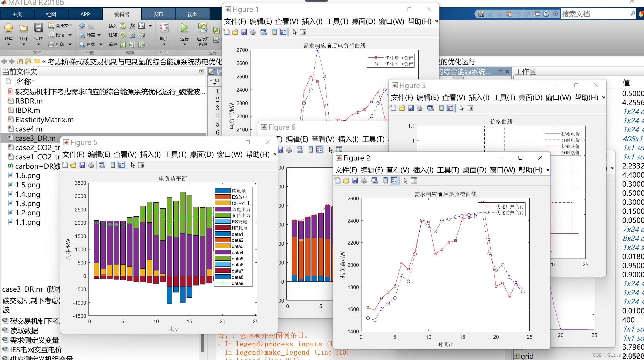Switch to the 绘图 ribbon tab
This screenshot has width=644, height=360.
point(51,14)
